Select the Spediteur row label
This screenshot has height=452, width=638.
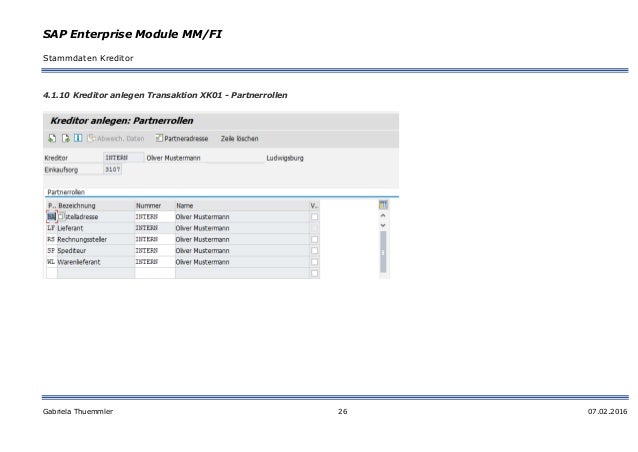click(72, 251)
